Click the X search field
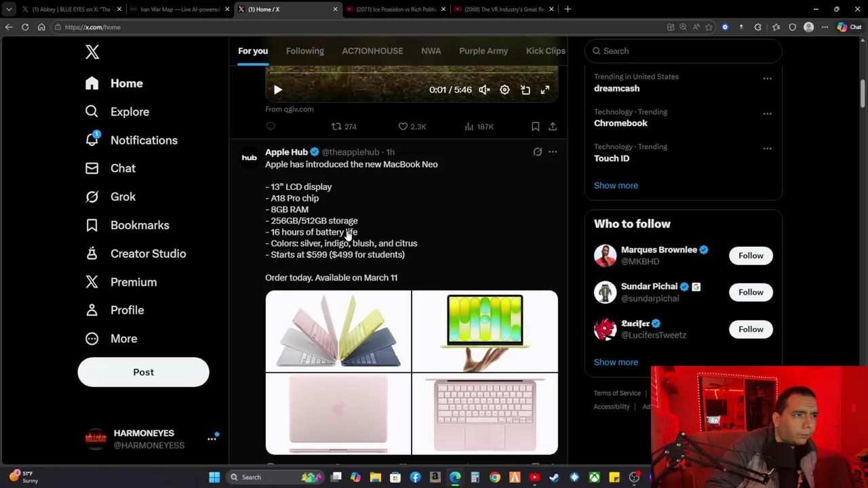868x488 pixels. tap(683, 51)
